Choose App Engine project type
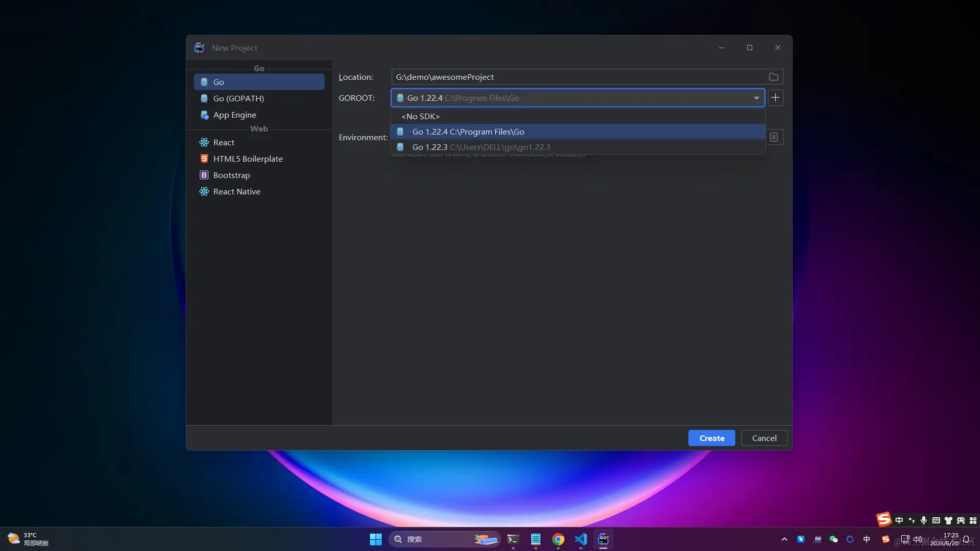The width and height of the screenshot is (980, 551). pyautogui.click(x=259, y=115)
